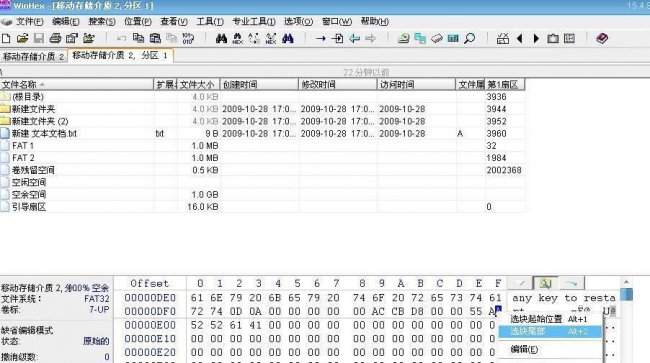Sort by the 第1扇区 column header
The width and height of the screenshot is (650, 363).
[x=504, y=85]
